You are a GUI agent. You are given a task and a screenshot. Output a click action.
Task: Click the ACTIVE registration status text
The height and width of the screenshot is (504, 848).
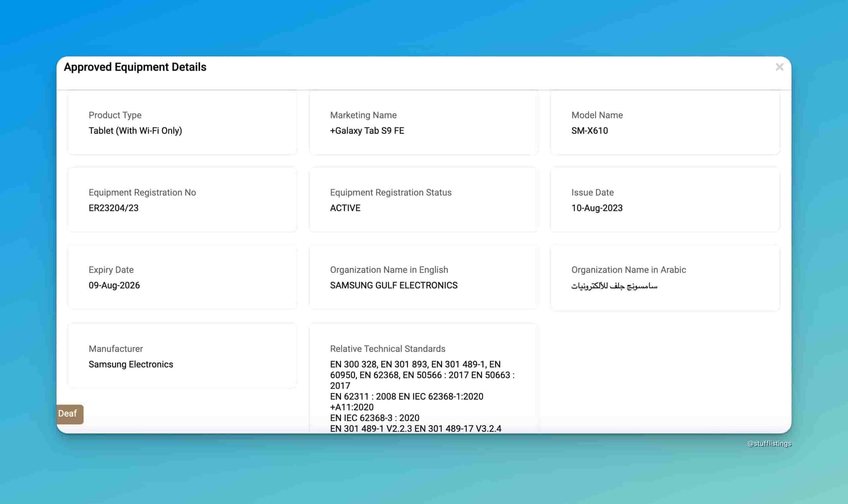click(345, 208)
